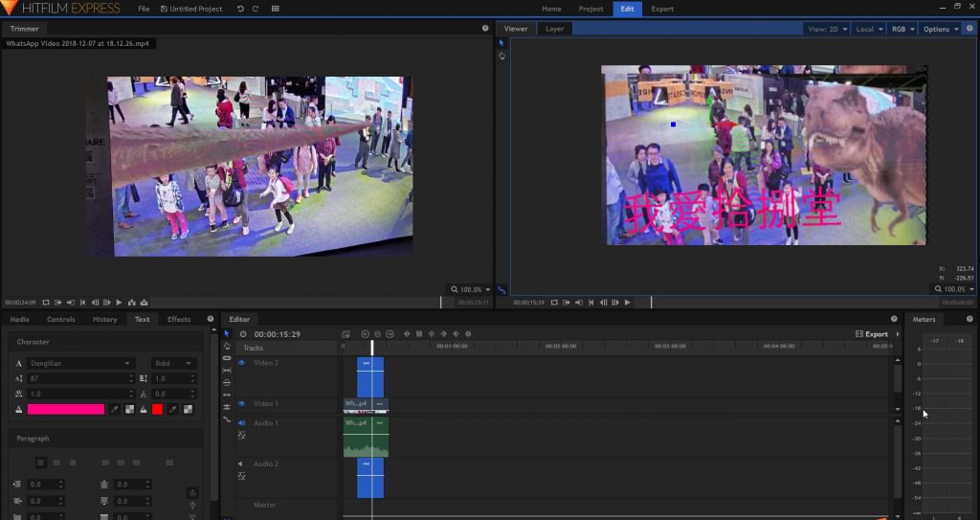Open the Viewer panel help icon
This screenshot has height=520, width=980.
969,29
